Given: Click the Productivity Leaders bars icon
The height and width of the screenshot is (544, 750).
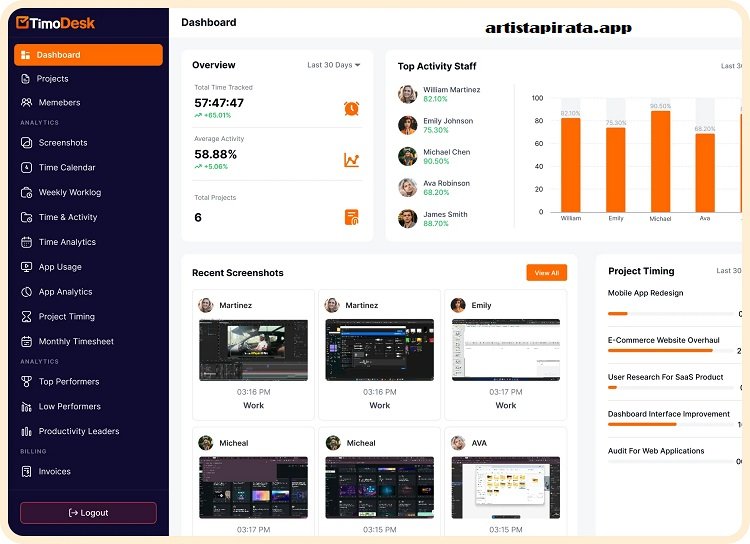Looking at the screenshot, I should tap(26, 432).
